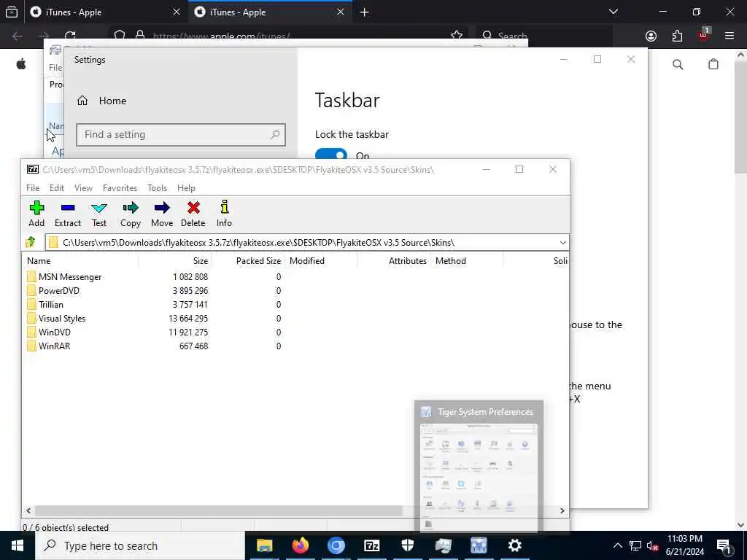The height and width of the screenshot is (560, 747).
Task: Open the PowerDVD folder
Action: 58,290
